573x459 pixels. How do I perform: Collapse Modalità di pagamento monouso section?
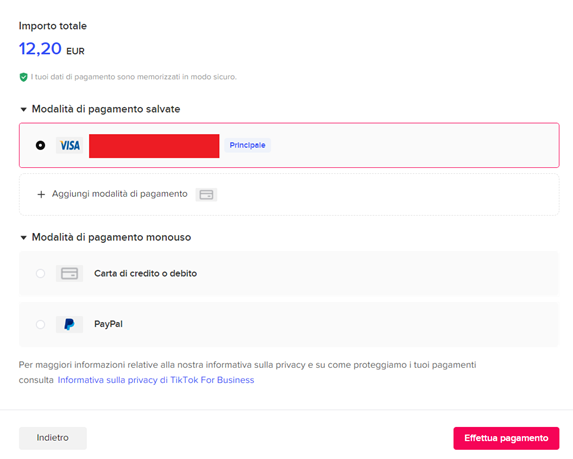click(x=24, y=238)
